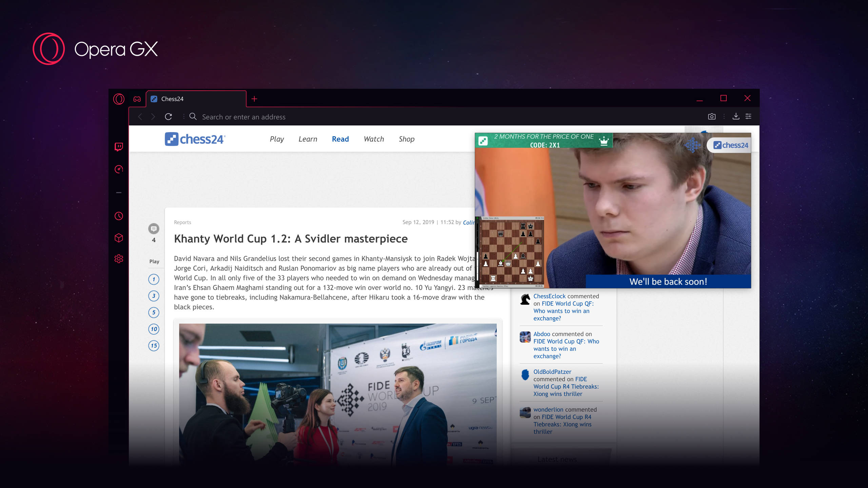
Task: Click the Khanty World Cup article title
Action: click(x=291, y=239)
